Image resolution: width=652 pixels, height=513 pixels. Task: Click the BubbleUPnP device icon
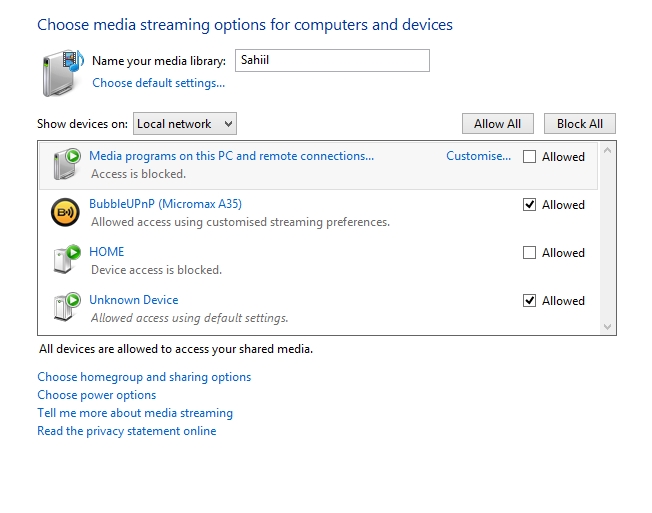[x=65, y=212]
